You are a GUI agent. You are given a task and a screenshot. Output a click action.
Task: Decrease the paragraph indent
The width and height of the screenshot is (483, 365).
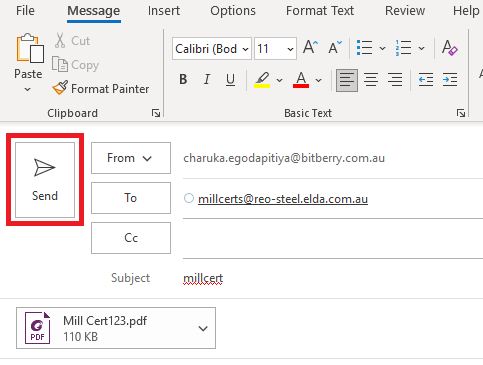[426, 80]
